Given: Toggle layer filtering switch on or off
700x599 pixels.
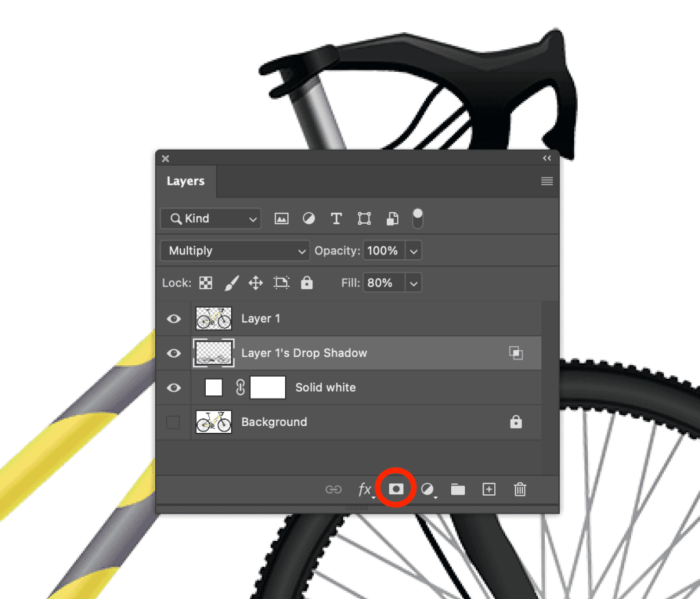Looking at the screenshot, I should pyautogui.click(x=418, y=218).
